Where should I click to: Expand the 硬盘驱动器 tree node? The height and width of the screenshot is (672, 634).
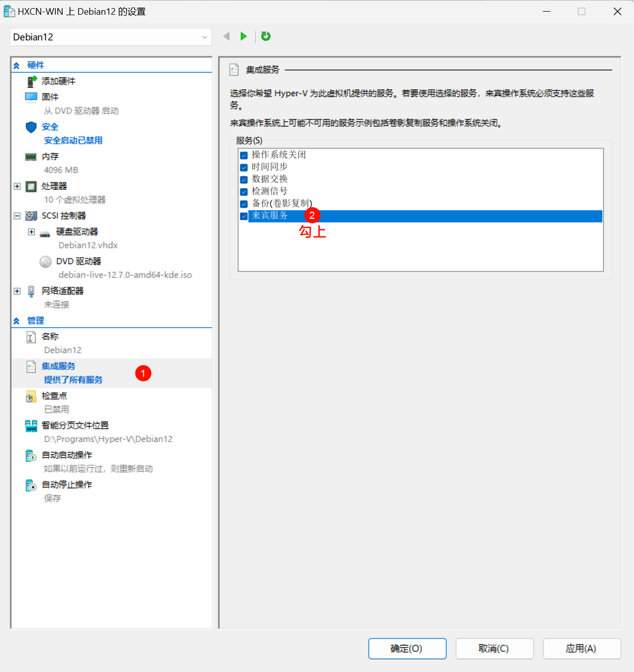(x=31, y=232)
